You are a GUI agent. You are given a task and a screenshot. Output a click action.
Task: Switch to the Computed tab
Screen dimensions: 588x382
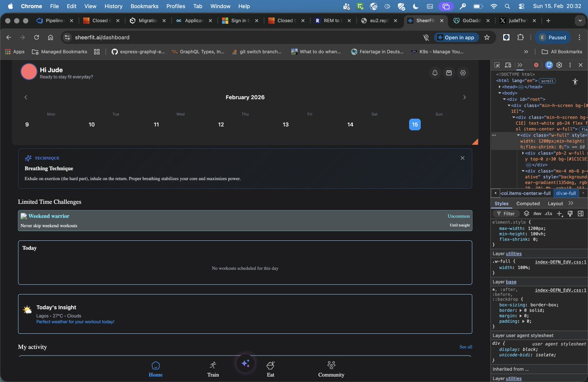click(528, 204)
